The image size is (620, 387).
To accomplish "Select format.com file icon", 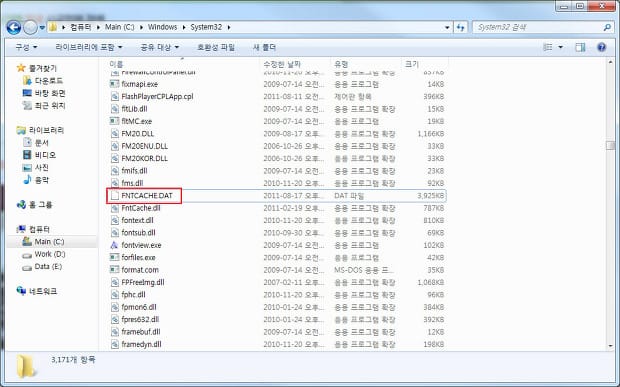I will [x=114, y=270].
